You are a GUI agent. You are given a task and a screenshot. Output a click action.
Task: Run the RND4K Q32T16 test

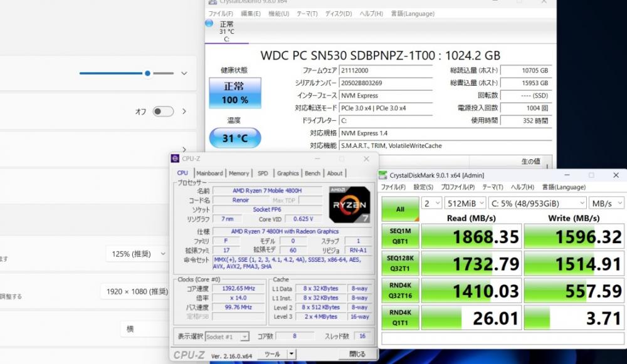400,291
